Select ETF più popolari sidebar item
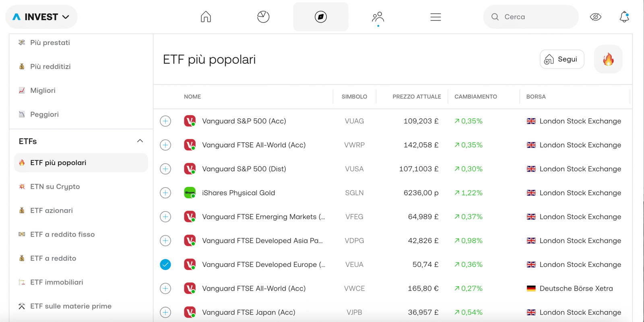 point(81,163)
